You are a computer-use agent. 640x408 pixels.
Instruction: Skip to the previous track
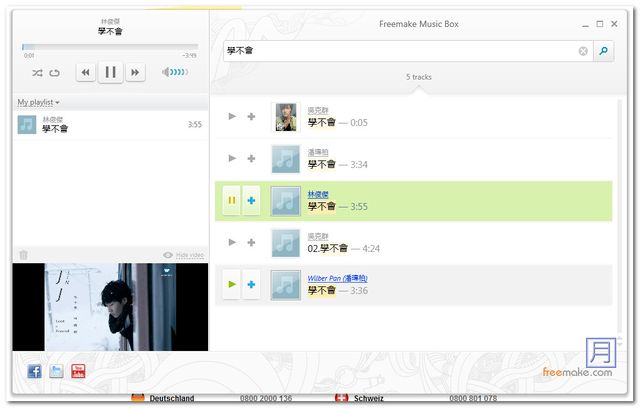[x=85, y=72]
